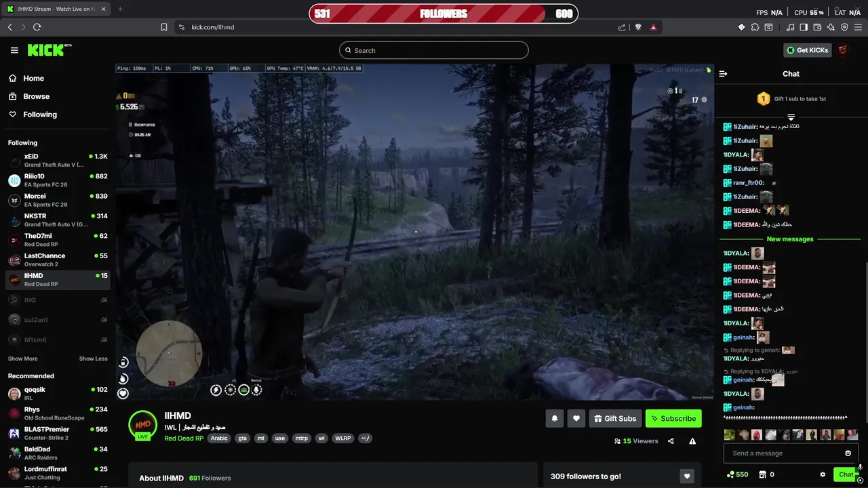Open offline sul2an1 channel in sidebar
Image resolution: width=868 pixels, height=488 pixels.
[x=58, y=320]
